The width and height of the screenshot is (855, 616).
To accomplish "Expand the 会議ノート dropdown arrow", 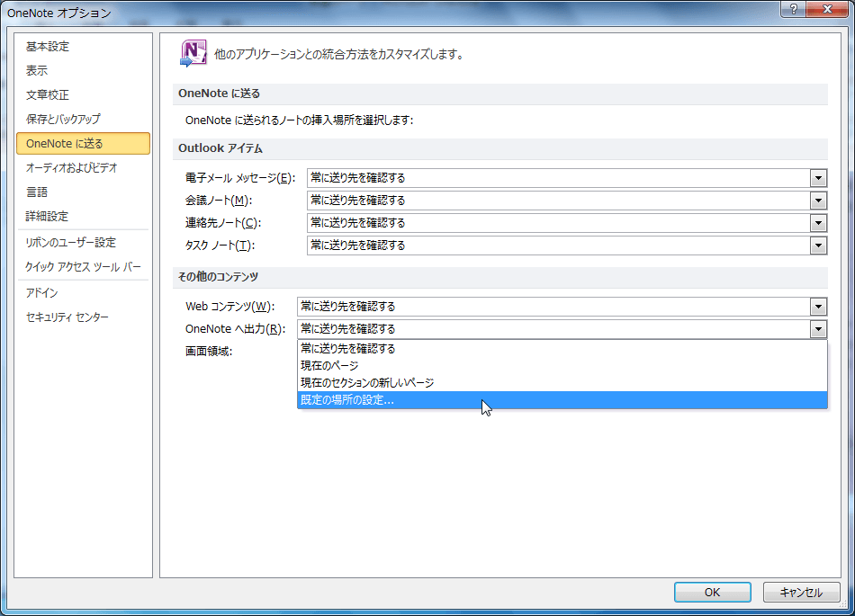I will point(818,201).
